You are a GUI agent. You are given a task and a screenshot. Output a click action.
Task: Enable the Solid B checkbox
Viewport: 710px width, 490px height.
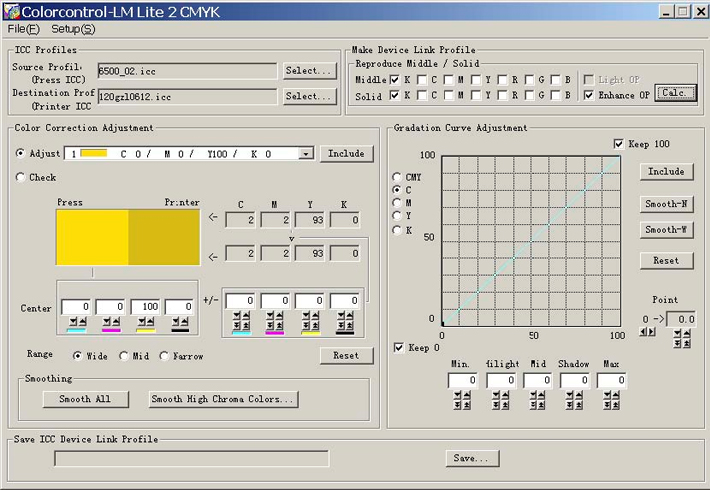point(556,95)
